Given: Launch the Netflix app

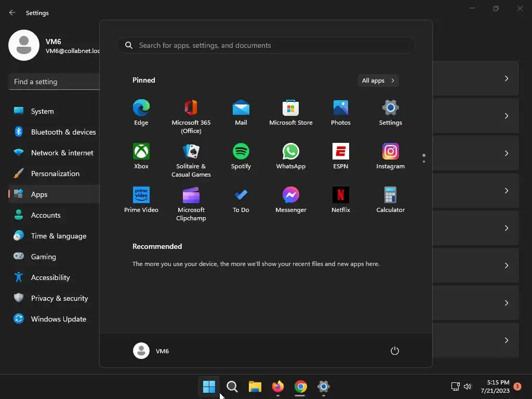Looking at the screenshot, I should (x=341, y=199).
